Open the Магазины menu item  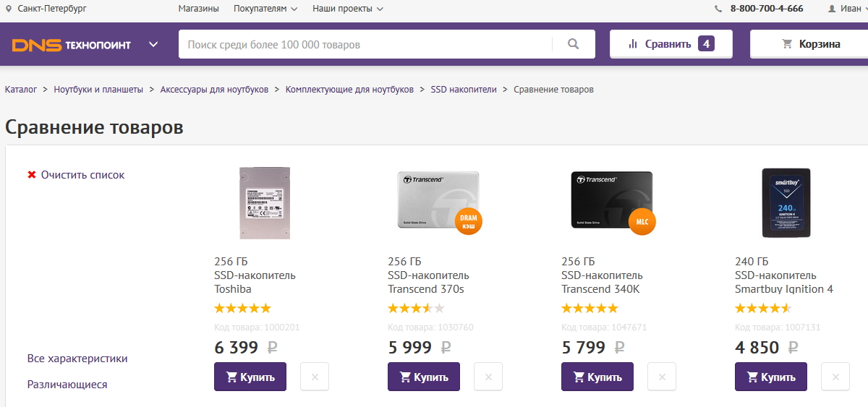point(198,9)
